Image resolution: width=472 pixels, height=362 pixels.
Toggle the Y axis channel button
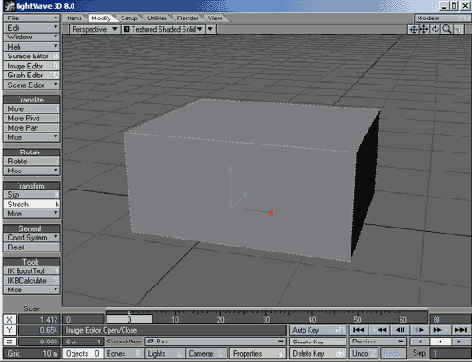9,330
